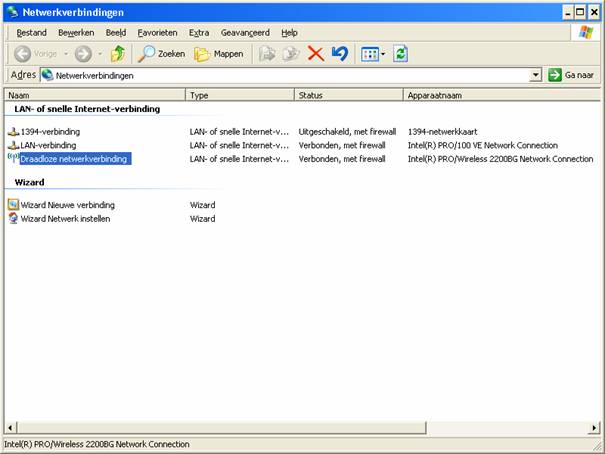The width and height of the screenshot is (605, 454).
Task: Launch Wizard Netwerk instellen
Action: point(65,218)
